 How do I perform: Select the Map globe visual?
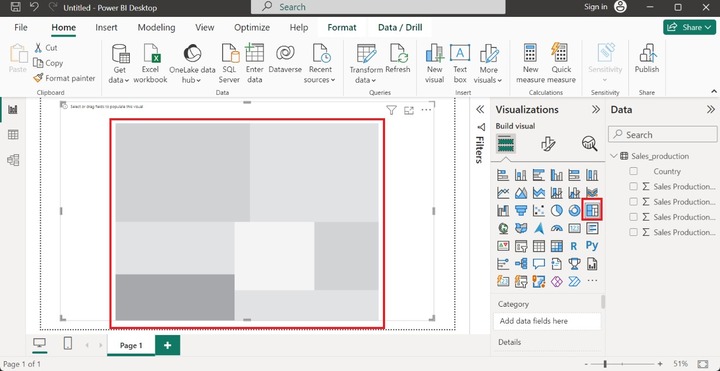tap(503, 228)
